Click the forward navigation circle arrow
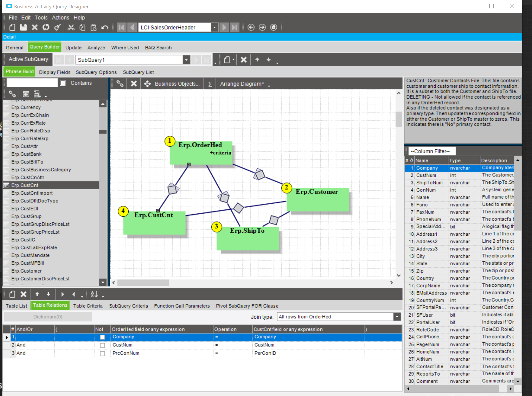This screenshot has width=532, height=396. 262,27
